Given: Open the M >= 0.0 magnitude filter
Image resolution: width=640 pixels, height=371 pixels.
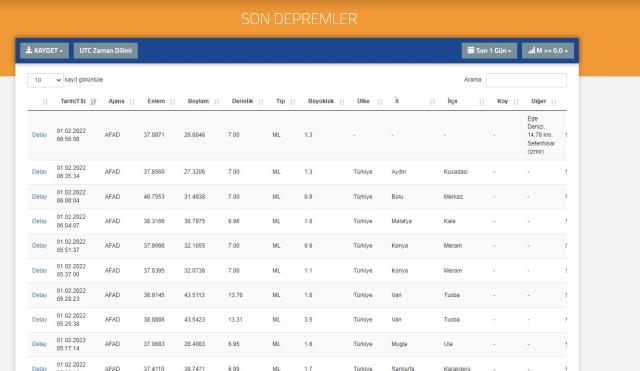Looking at the screenshot, I should point(548,51).
